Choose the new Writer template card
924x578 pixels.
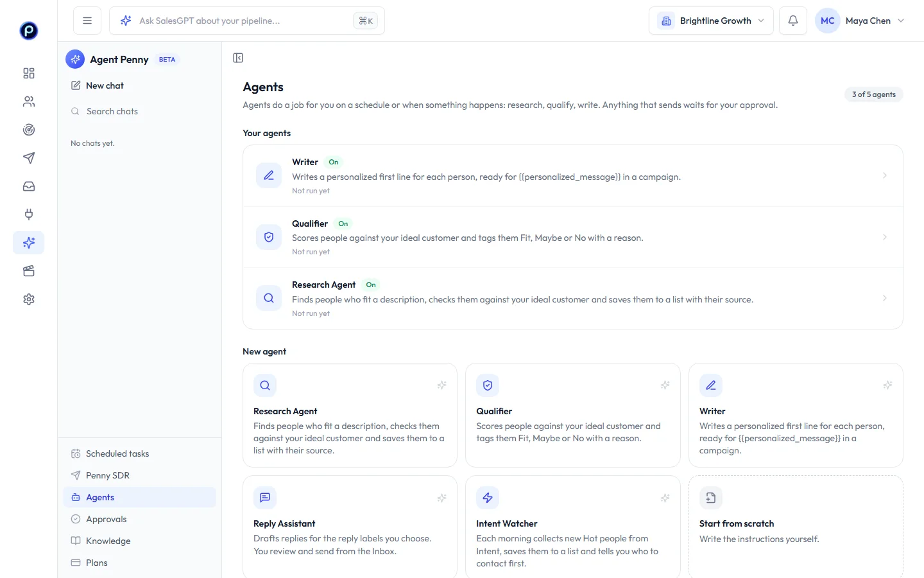point(796,416)
